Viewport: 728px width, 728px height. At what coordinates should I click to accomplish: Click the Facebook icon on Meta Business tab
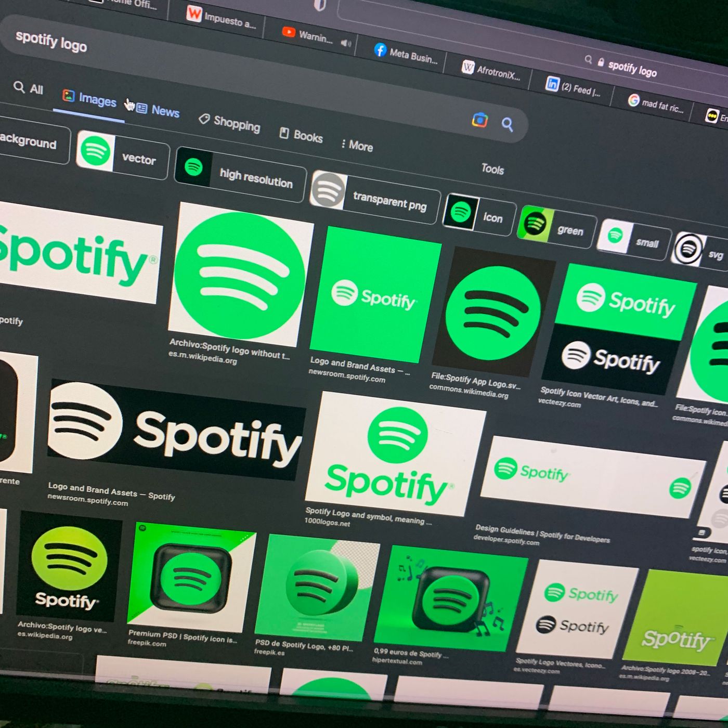(x=380, y=50)
